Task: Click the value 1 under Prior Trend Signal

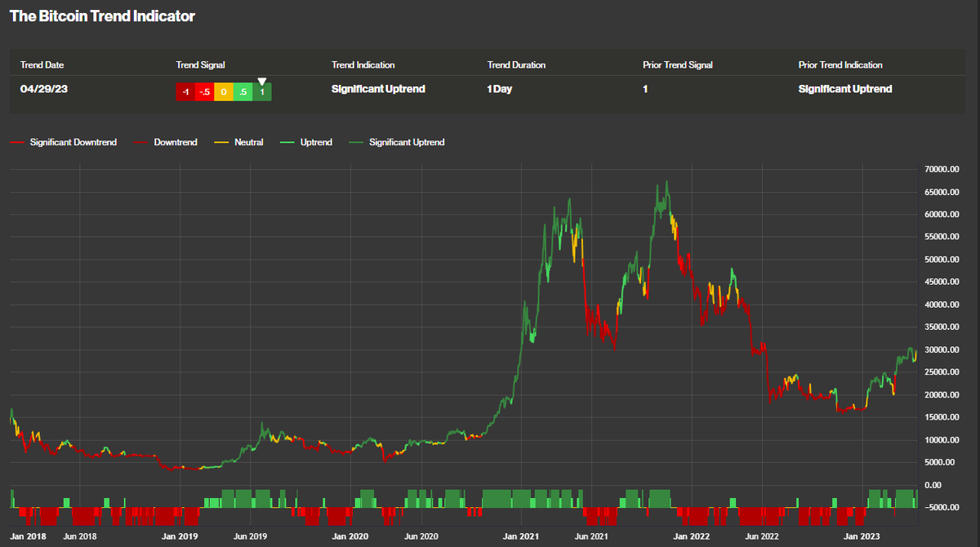Action: (645, 89)
